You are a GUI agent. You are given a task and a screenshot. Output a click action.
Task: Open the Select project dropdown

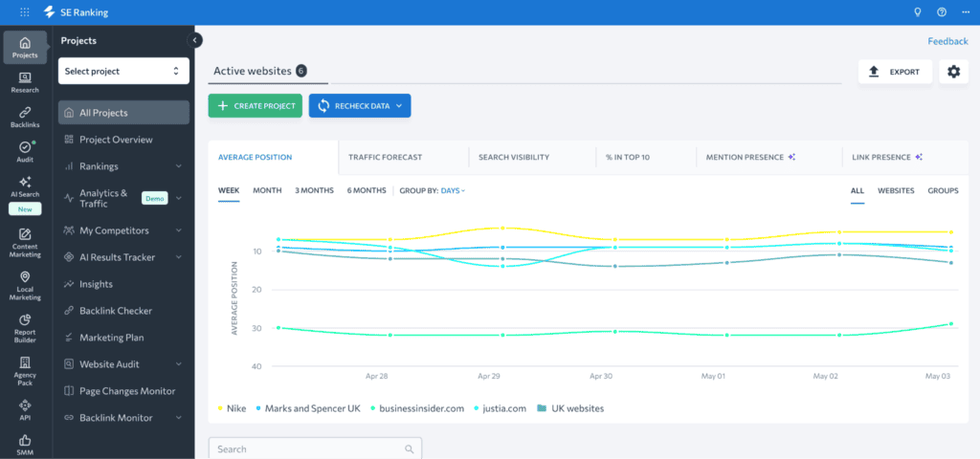coord(123,71)
